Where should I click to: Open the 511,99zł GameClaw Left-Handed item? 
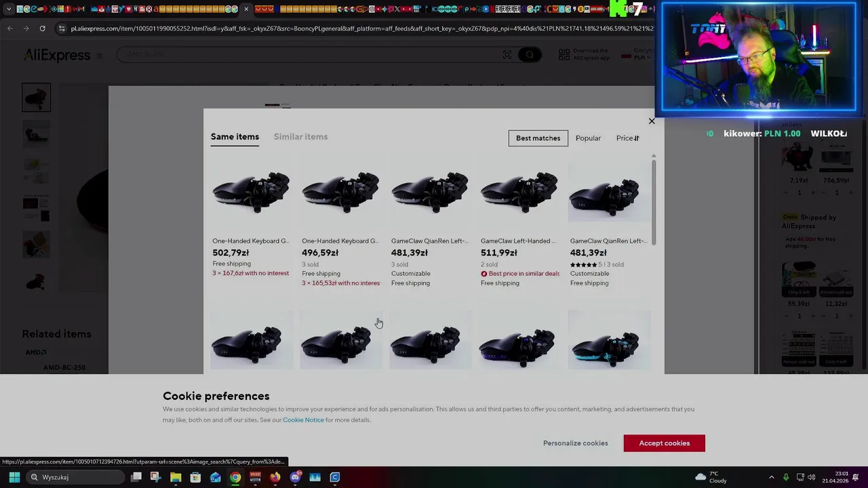pyautogui.click(x=519, y=225)
